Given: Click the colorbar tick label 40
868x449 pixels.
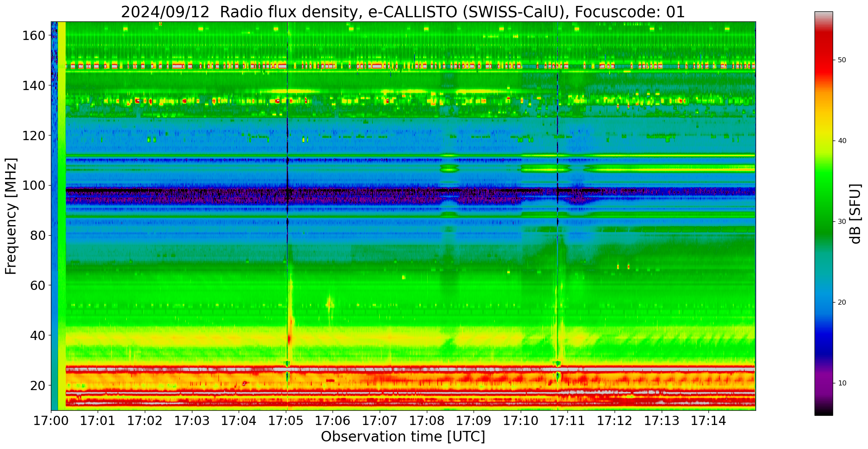Looking at the screenshot, I should [842, 141].
